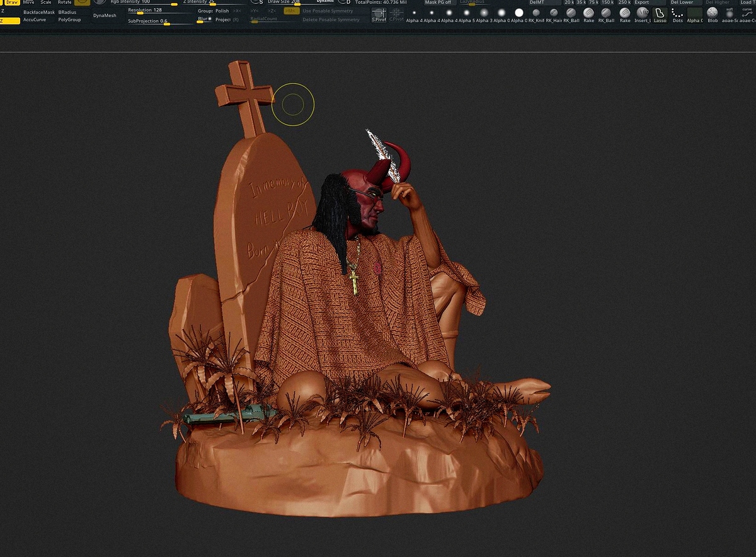Screen dimensions: 756x557
Task: Click the green gun on the base
Action: click(230, 416)
